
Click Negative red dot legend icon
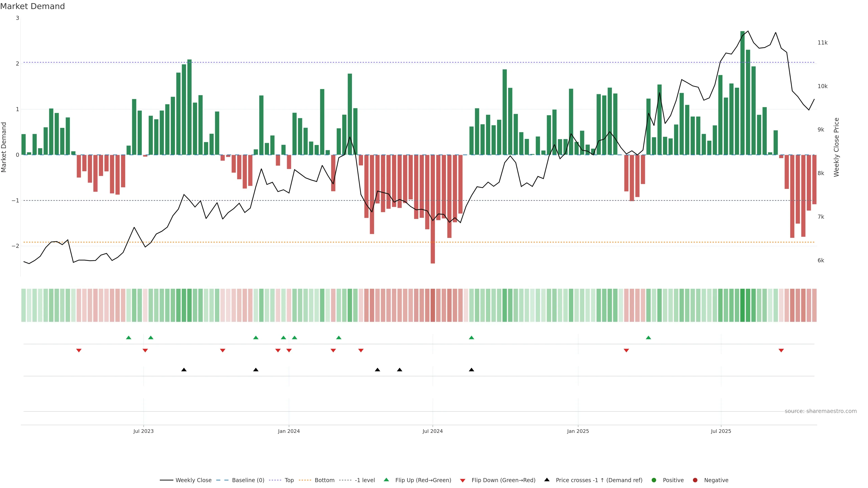(x=695, y=480)
